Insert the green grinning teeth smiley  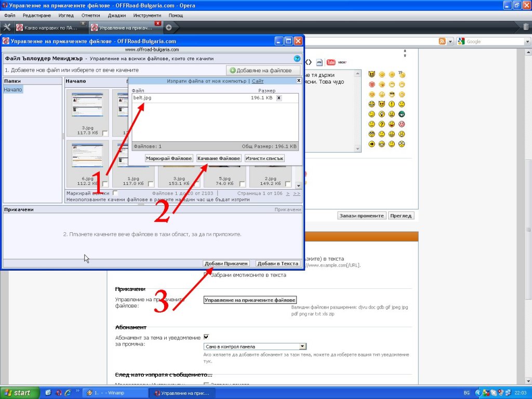coord(402,114)
